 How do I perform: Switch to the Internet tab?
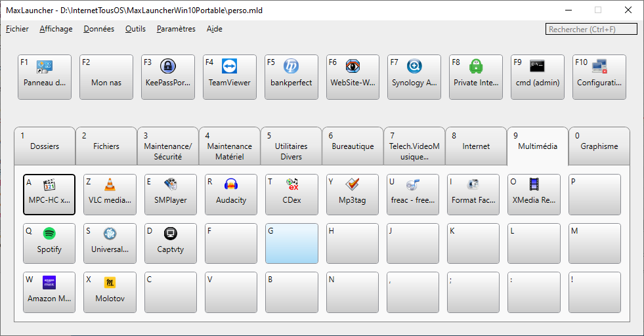pyautogui.click(x=476, y=146)
